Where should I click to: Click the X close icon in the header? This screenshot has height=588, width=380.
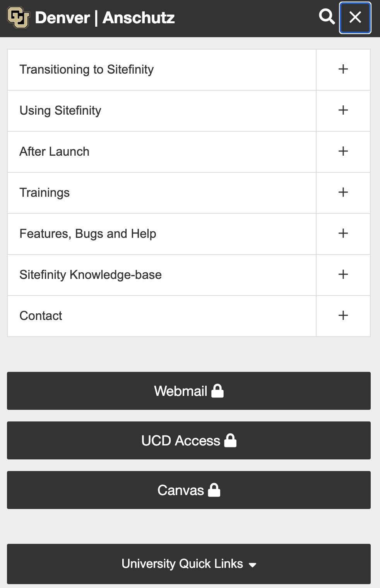point(354,17)
